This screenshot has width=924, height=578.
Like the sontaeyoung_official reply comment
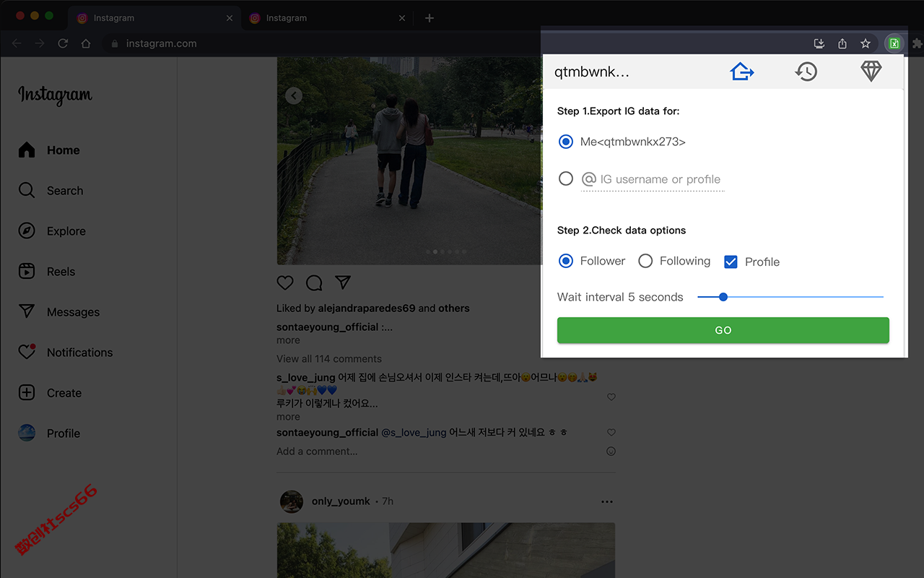coord(611,432)
